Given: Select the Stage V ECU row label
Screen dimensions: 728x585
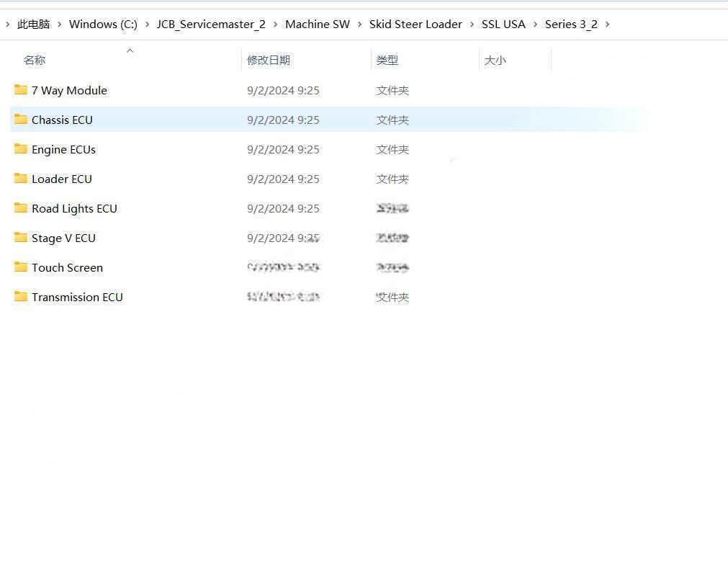Looking at the screenshot, I should (x=65, y=238).
